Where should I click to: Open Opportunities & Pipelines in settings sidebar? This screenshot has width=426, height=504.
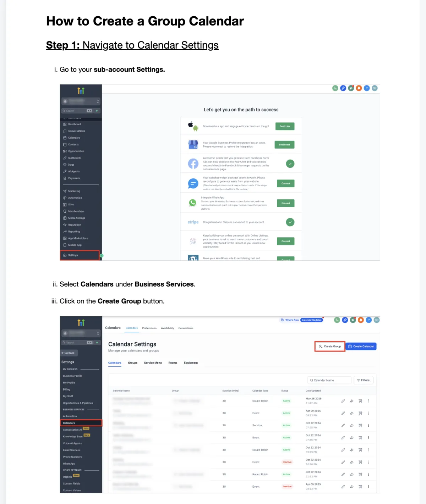(x=78, y=403)
